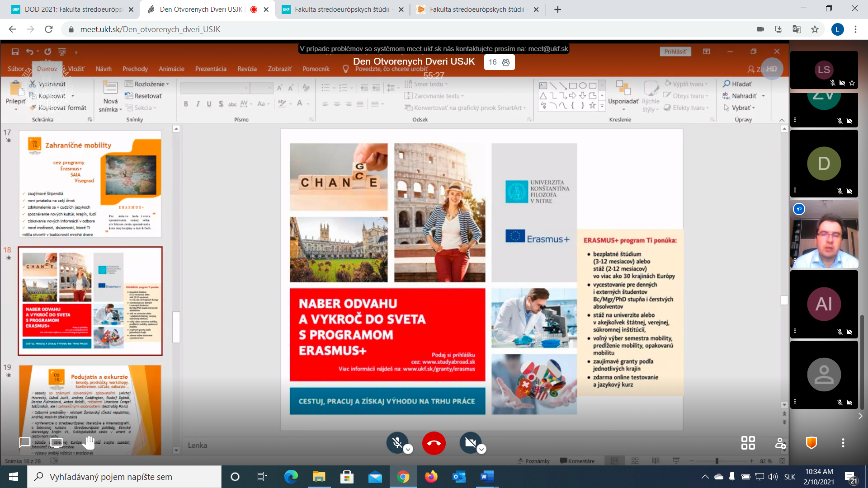Open Zobraziť ribbon tab
This screenshot has height=488, width=868.
(279, 69)
